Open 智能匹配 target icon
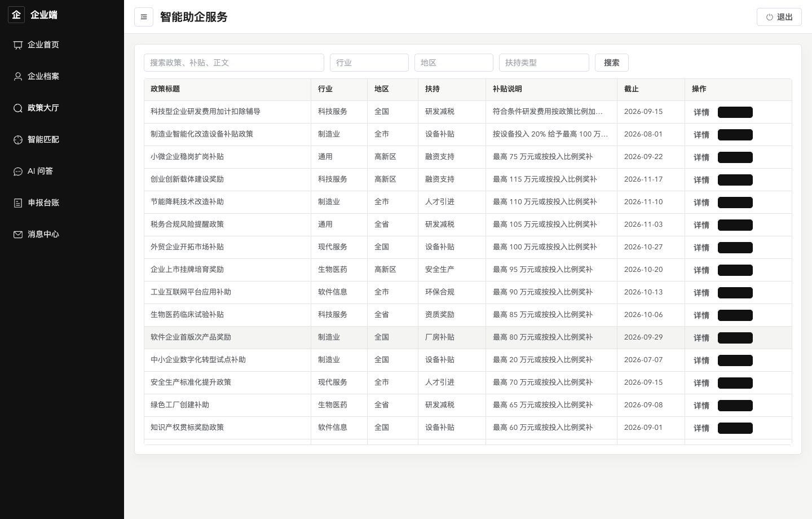This screenshot has height=519, width=812. pos(18,140)
